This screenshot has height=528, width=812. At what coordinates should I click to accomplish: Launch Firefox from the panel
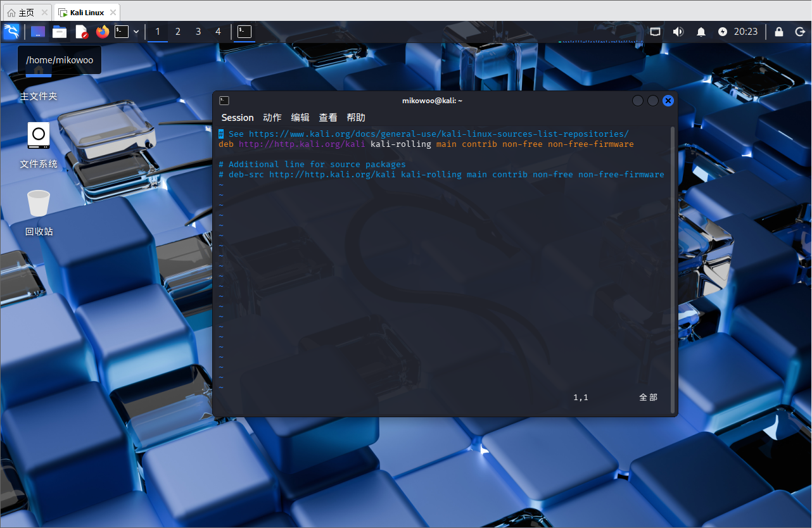103,32
